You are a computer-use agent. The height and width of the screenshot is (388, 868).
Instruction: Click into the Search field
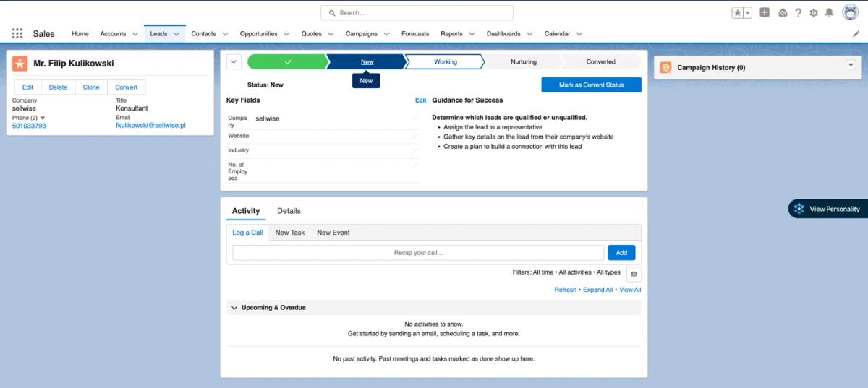pos(417,13)
